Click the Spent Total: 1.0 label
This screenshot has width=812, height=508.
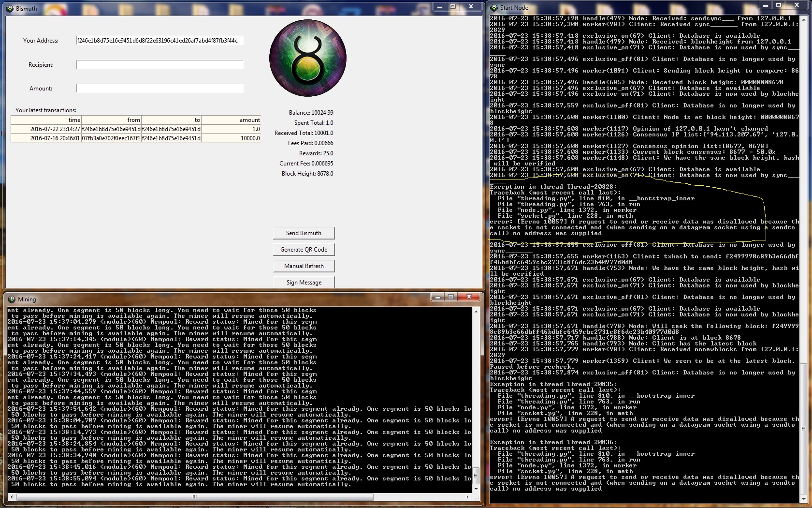click(314, 123)
